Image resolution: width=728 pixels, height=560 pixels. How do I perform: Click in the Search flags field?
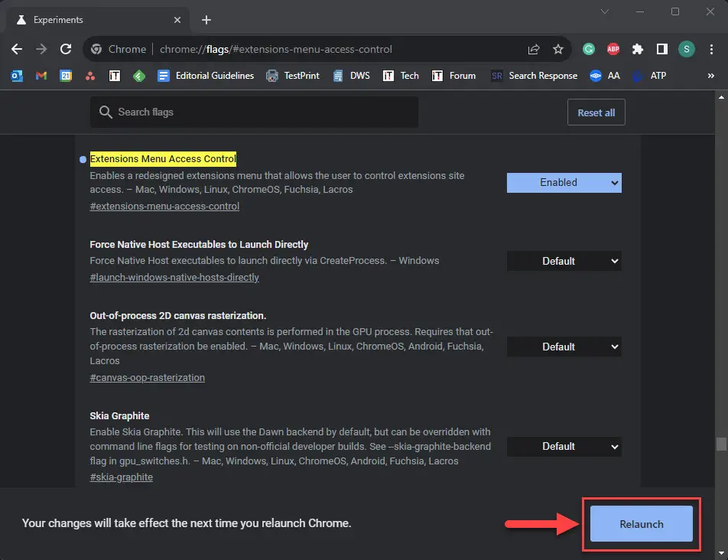260,112
